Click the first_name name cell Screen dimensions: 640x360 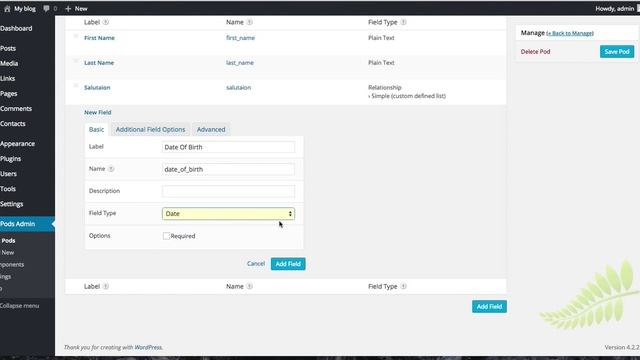coord(240,38)
